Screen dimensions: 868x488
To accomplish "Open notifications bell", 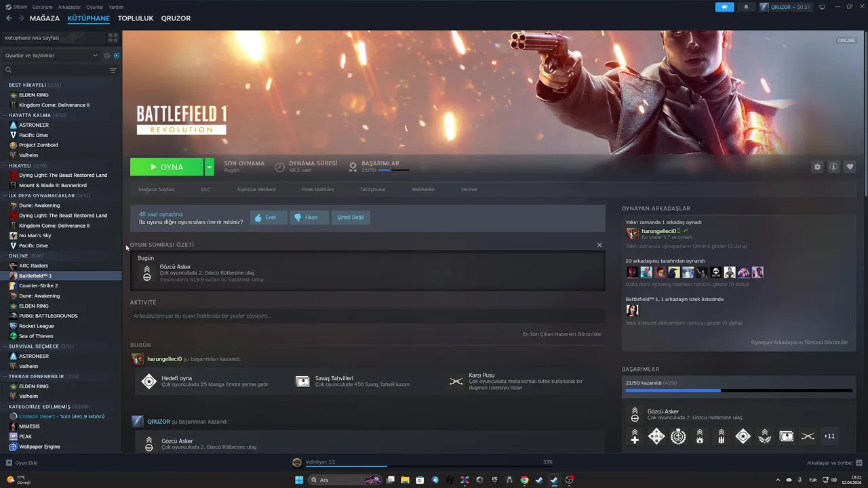I will click(x=746, y=7).
